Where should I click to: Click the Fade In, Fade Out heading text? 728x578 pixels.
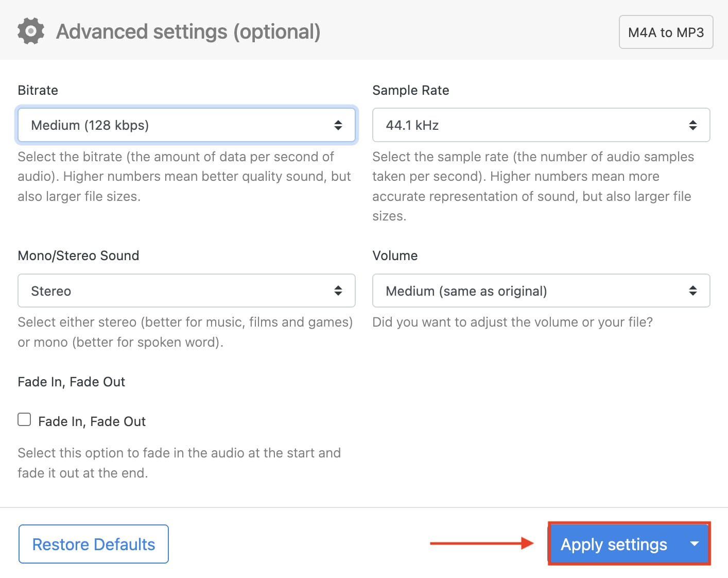tap(72, 382)
